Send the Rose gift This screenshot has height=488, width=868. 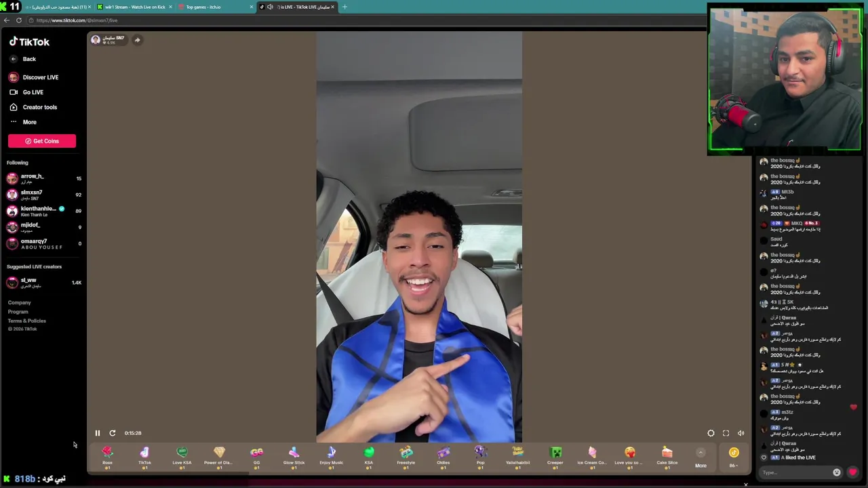pyautogui.click(x=107, y=457)
